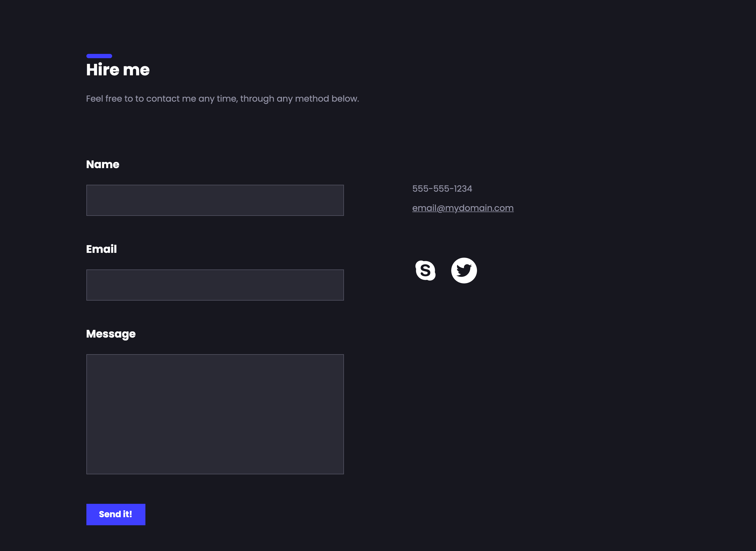Click the phone number 555-555-1234

pos(442,188)
